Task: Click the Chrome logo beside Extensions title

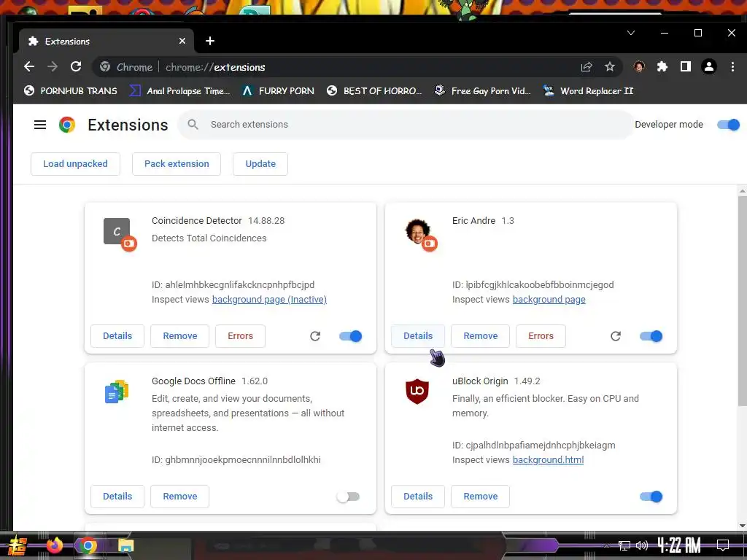Action: [x=67, y=125]
